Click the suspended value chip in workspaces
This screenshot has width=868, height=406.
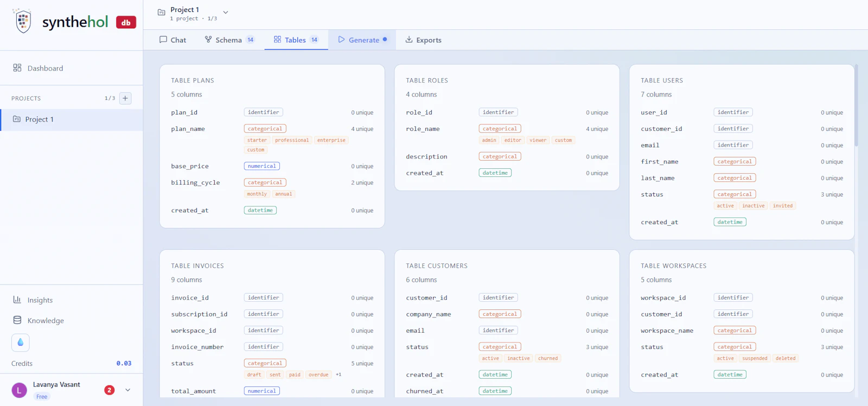(755, 358)
